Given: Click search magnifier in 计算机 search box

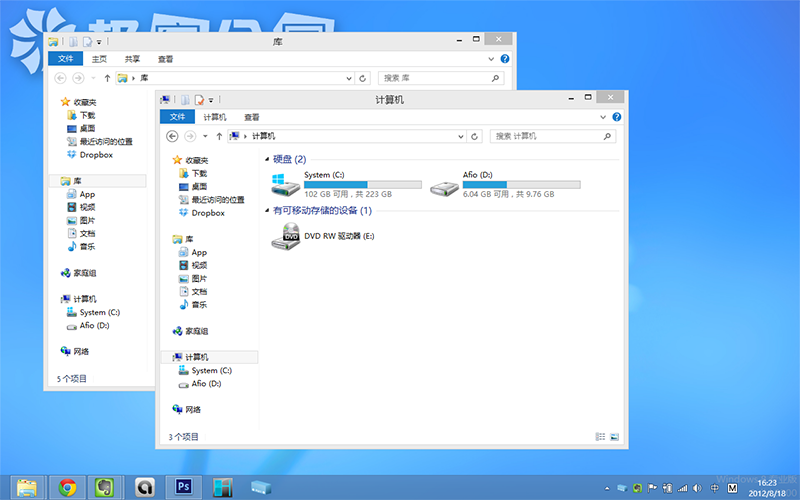Looking at the screenshot, I should point(607,136).
